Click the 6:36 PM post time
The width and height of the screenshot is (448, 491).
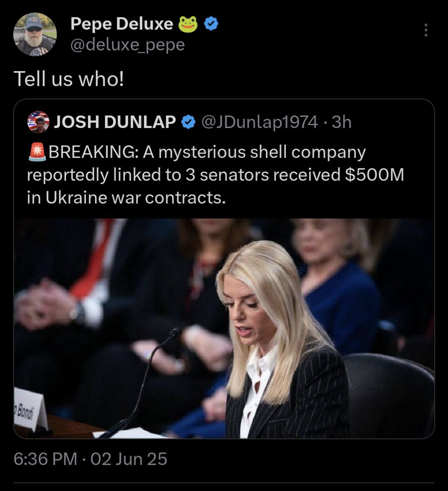[x=45, y=459]
